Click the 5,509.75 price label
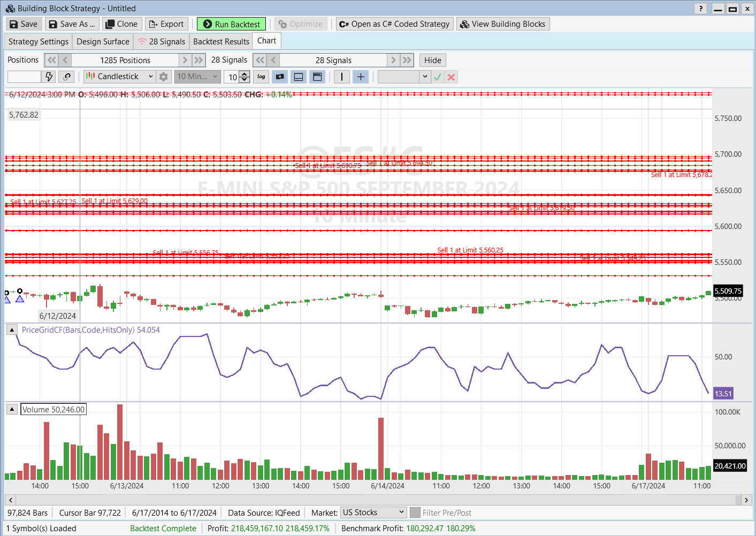 pyautogui.click(x=728, y=291)
